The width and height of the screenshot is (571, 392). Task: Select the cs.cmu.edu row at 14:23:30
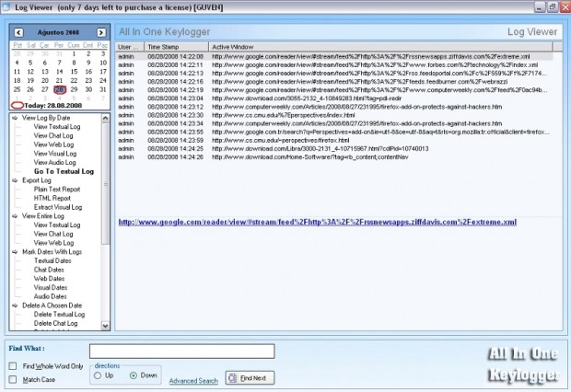pyautogui.click(x=334, y=115)
